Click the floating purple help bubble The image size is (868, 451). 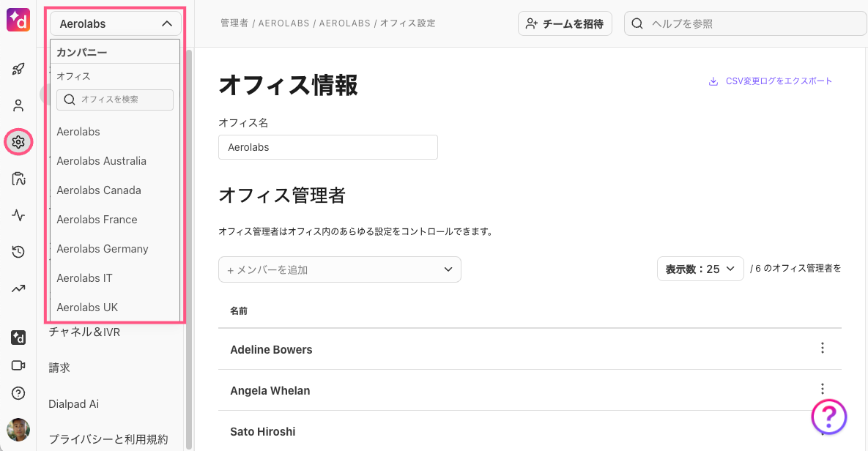point(828,417)
